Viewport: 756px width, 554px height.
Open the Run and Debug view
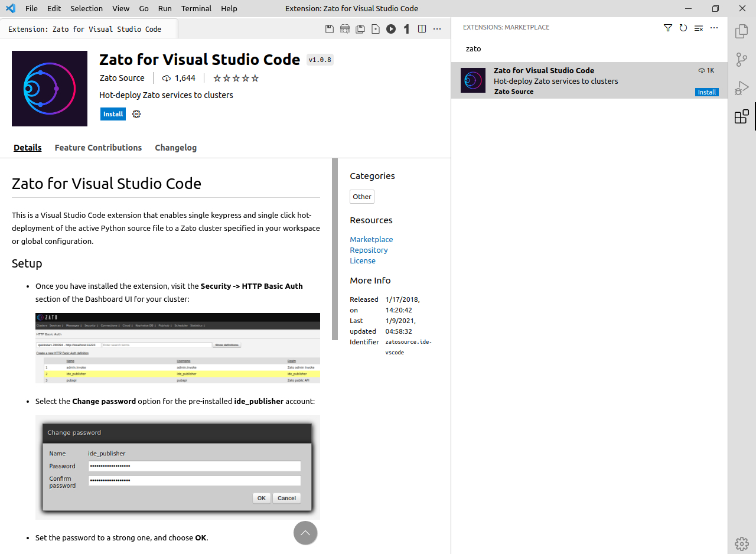741,89
